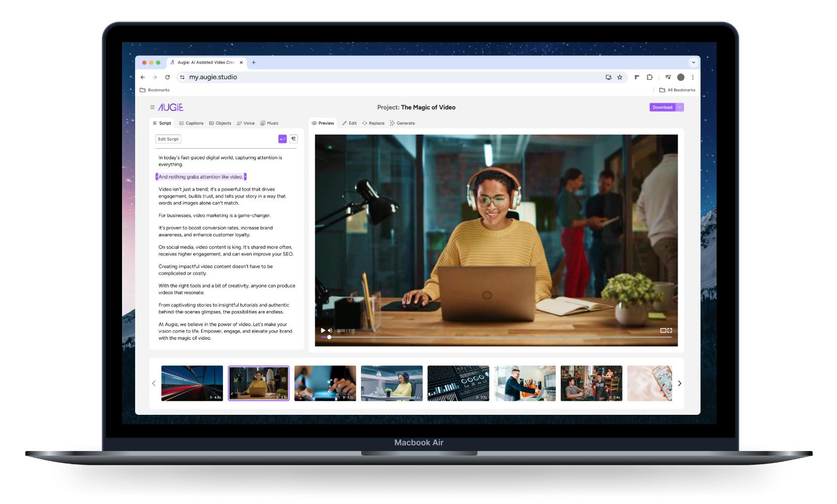The height and width of the screenshot is (504, 837).
Task: Select the Preview tab
Action: tap(323, 123)
